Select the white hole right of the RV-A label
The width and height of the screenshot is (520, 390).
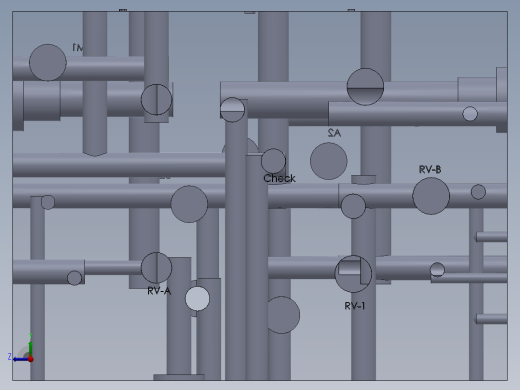point(197,299)
